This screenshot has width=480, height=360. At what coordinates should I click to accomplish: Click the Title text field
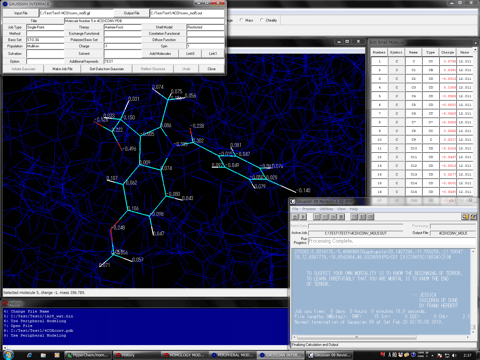click(144, 21)
